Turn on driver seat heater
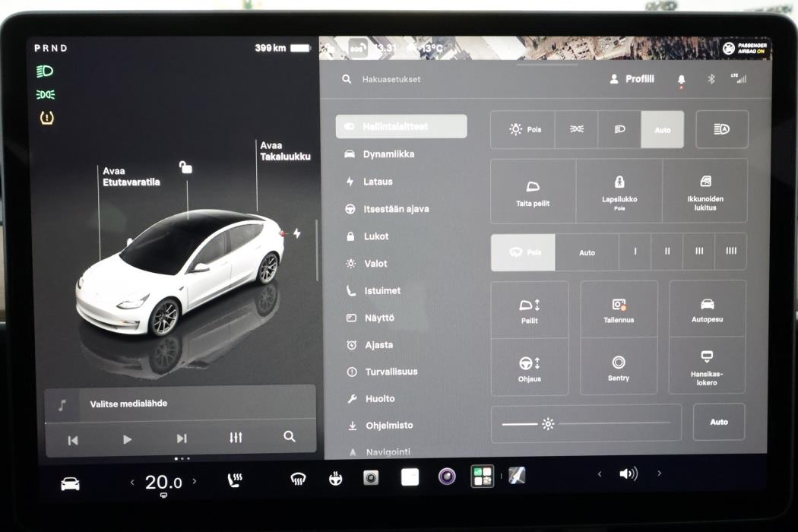The image size is (798, 532). pyautogui.click(x=235, y=480)
